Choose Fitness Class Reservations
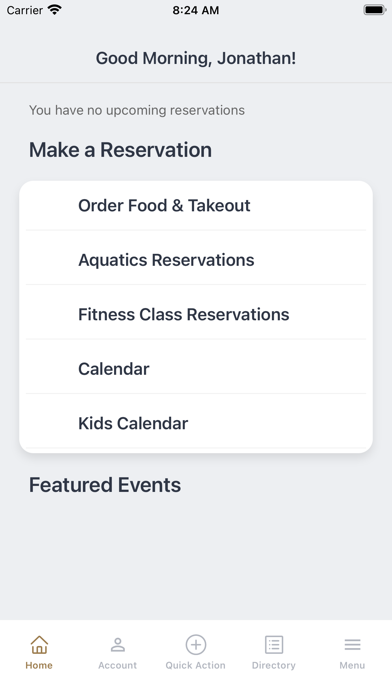Viewport: 392px width, 696px height. (196, 315)
